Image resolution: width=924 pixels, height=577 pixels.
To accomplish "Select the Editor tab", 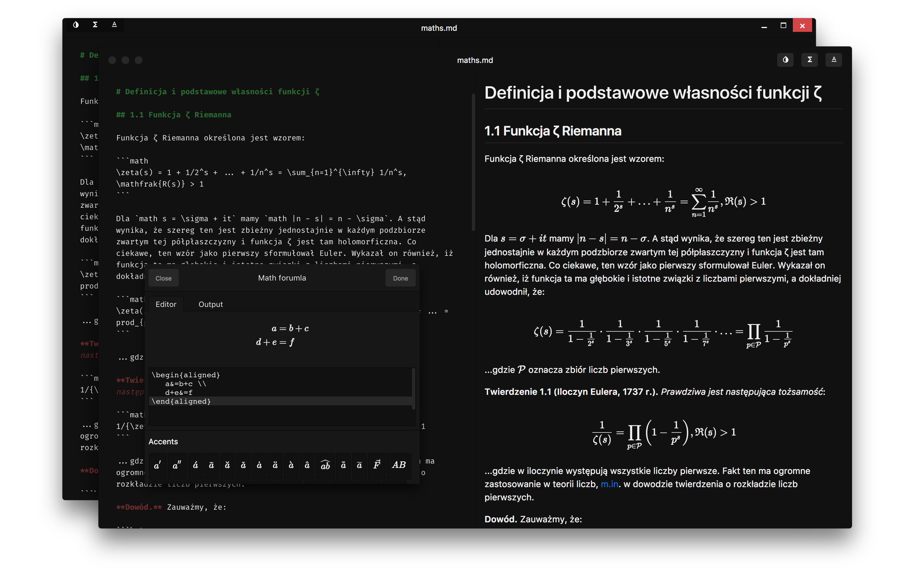I will point(166,304).
